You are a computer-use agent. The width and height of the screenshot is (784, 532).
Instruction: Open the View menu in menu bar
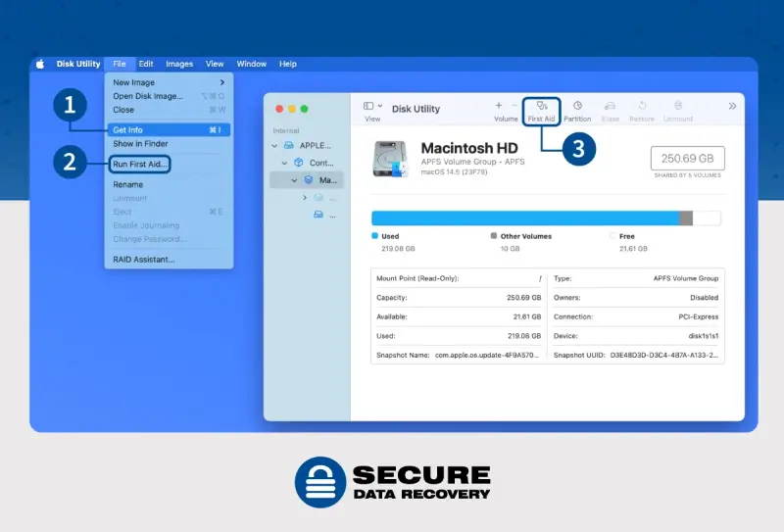[215, 64]
